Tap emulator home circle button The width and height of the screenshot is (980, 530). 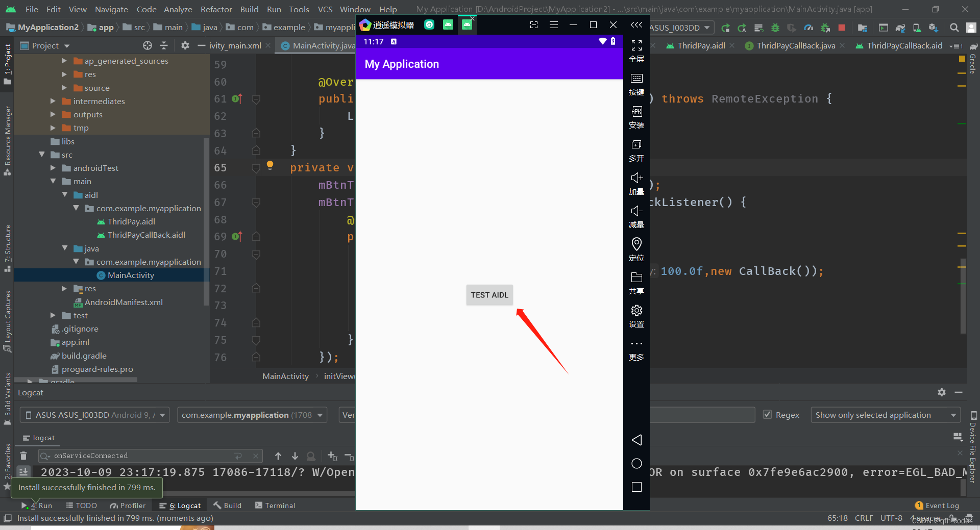(636, 463)
